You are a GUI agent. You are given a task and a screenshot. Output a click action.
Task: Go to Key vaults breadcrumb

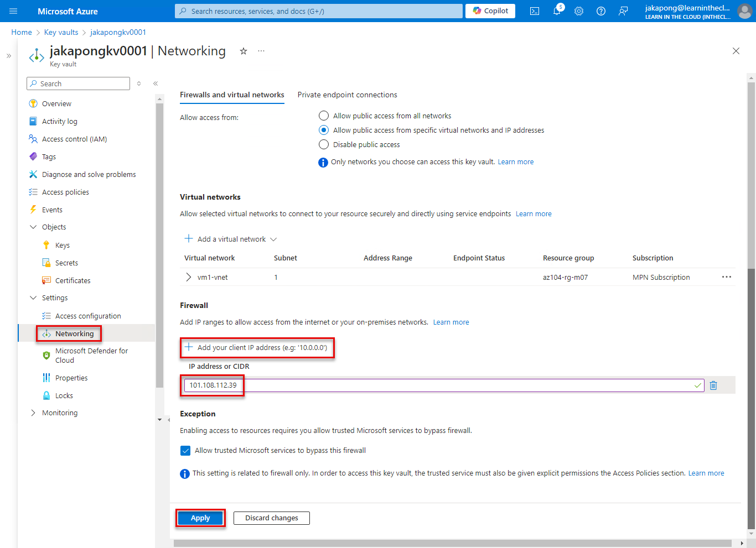[61, 32]
